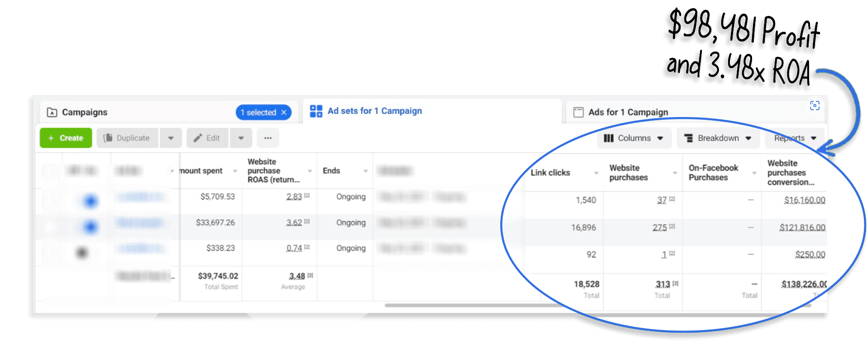Click the 275 website purchases value
868x353 pixels.
pos(659,228)
